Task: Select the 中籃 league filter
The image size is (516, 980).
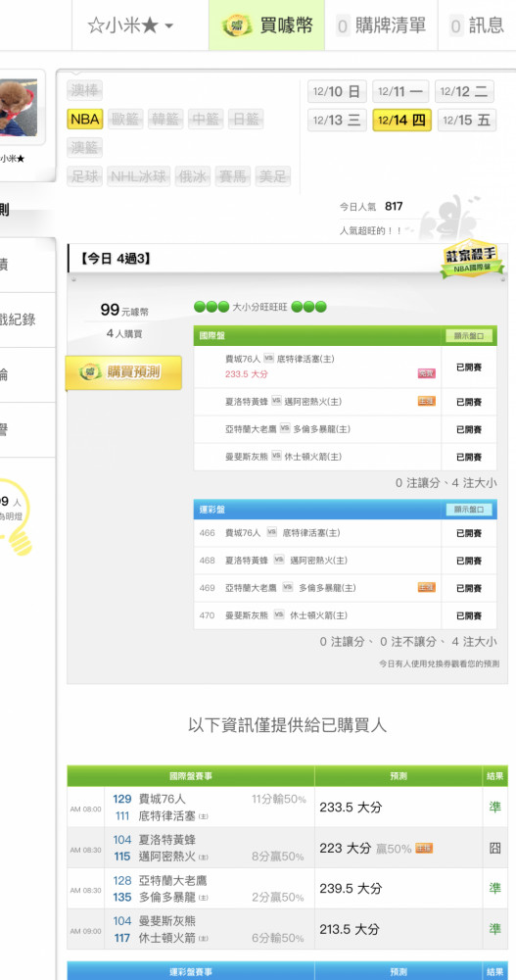Action: (206, 120)
